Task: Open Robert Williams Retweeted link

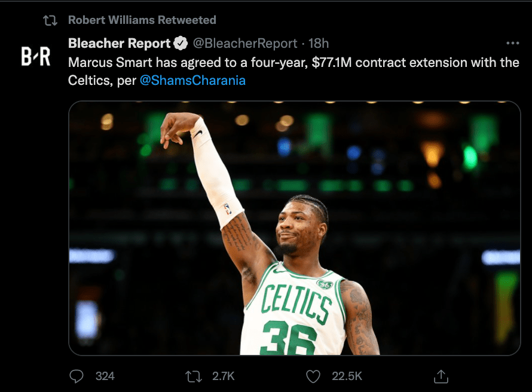Action: pyautogui.click(x=142, y=20)
